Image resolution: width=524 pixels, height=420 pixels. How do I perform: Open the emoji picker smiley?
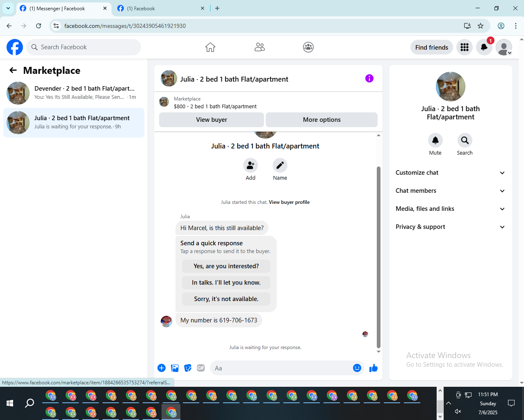357,368
